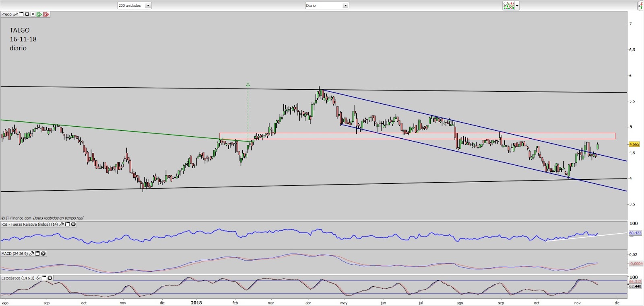This screenshot has width=644, height=306.
Task: Click the 2018 label on time axis
Action: [196, 303]
